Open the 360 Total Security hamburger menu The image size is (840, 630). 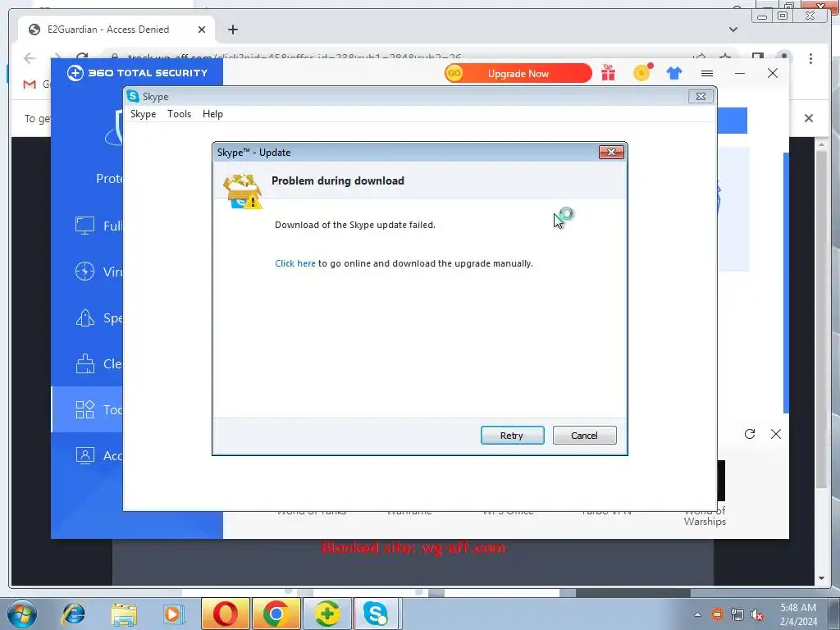coord(707,73)
